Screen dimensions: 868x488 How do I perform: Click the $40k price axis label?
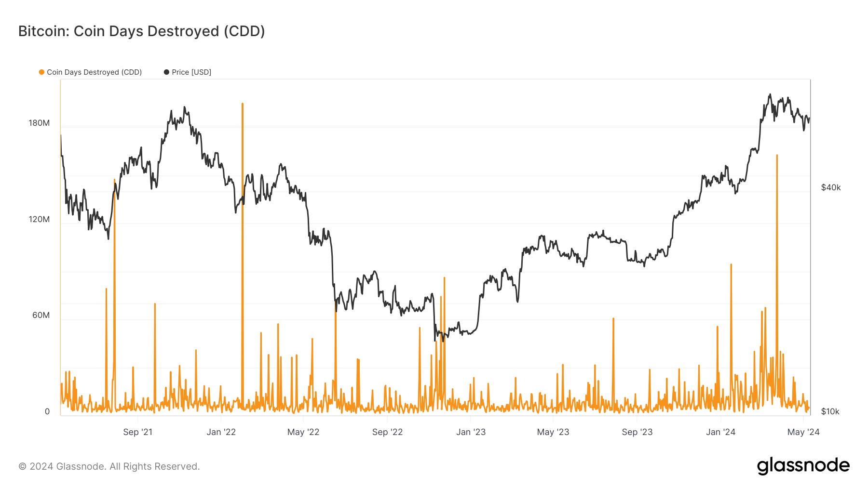coord(831,187)
